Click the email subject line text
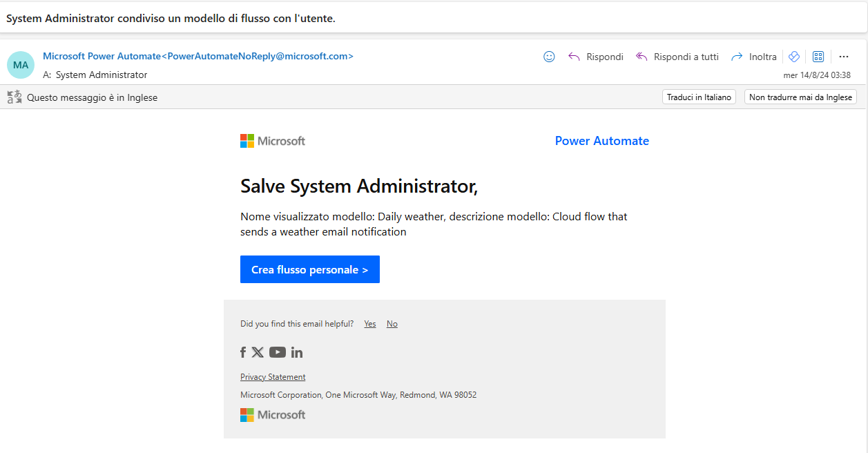The width and height of the screenshot is (868, 453). pos(171,19)
